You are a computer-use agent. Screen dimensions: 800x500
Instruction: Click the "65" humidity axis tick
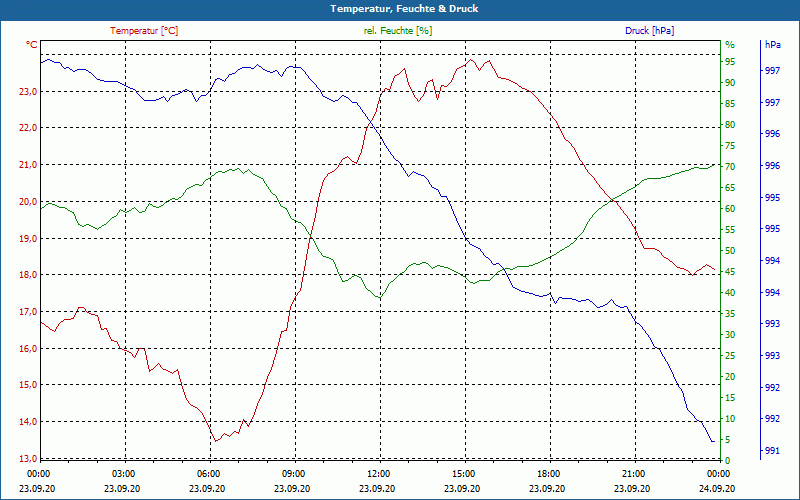click(730, 188)
